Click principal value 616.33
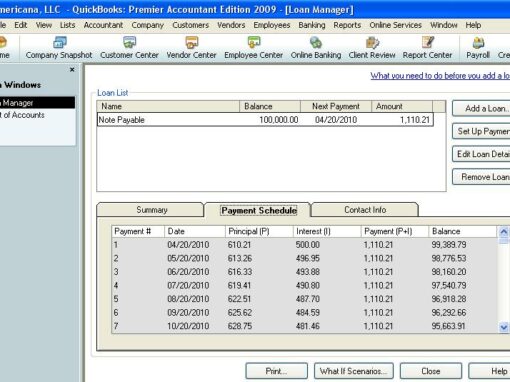The height and width of the screenshot is (382, 510). [x=240, y=272]
